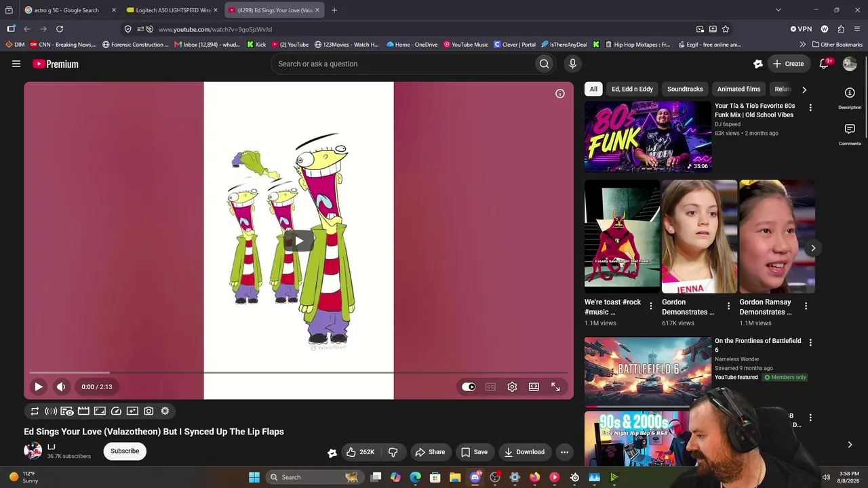This screenshot has width=868, height=488.
Task: Toggle closed captions on the video
Action: coord(490,387)
